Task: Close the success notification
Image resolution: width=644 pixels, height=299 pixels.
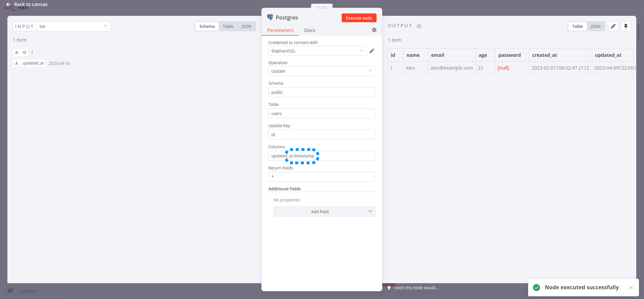Action: click(631, 288)
